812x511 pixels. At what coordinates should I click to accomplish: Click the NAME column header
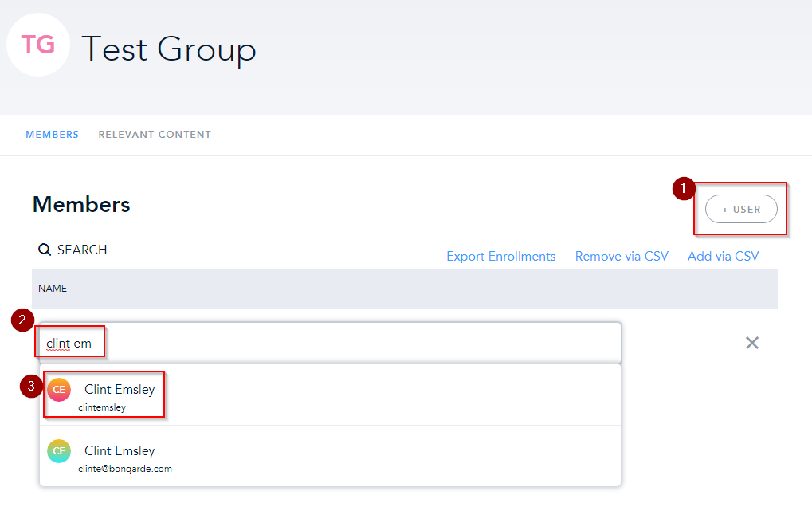click(x=53, y=289)
